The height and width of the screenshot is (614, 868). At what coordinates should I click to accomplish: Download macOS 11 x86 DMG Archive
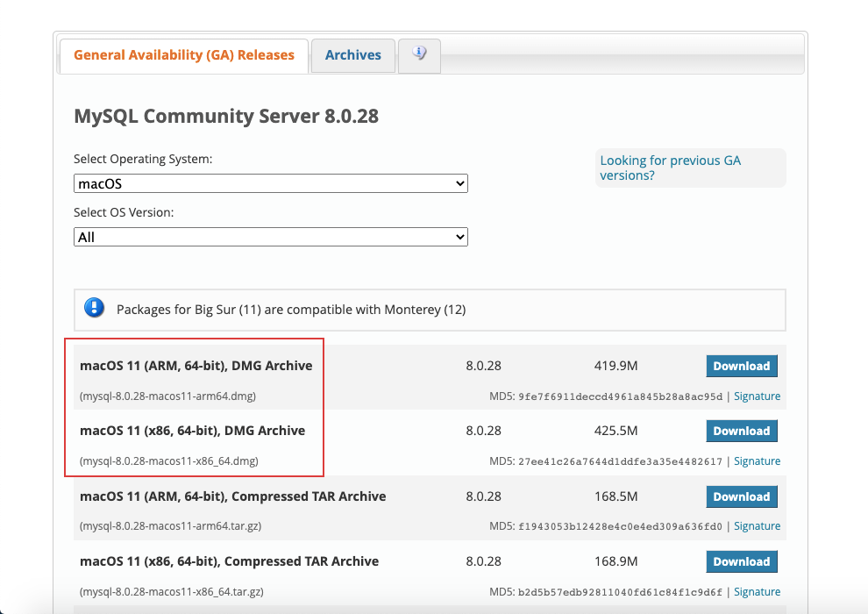(741, 432)
